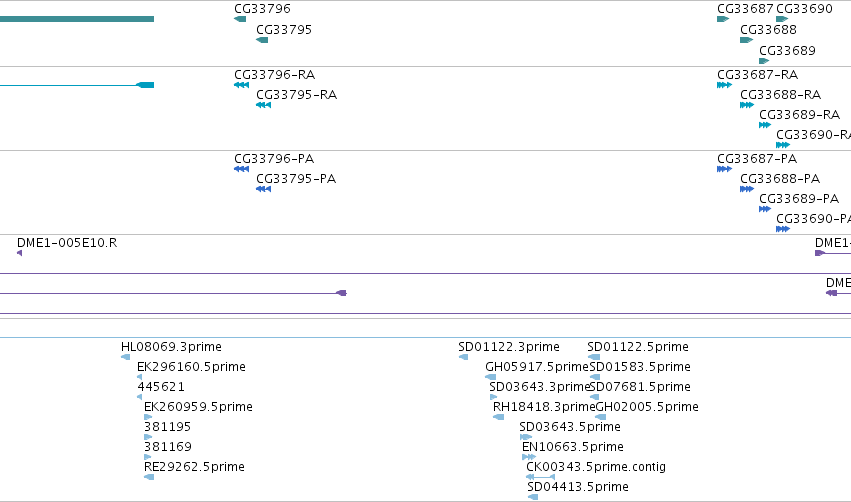851x502 pixels.
Task: Click the DME1-005E10.R purple marker
Action: click(x=20, y=253)
